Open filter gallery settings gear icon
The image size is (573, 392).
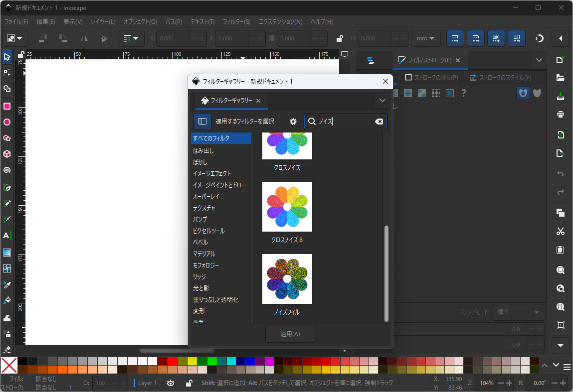pyautogui.click(x=293, y=122)
